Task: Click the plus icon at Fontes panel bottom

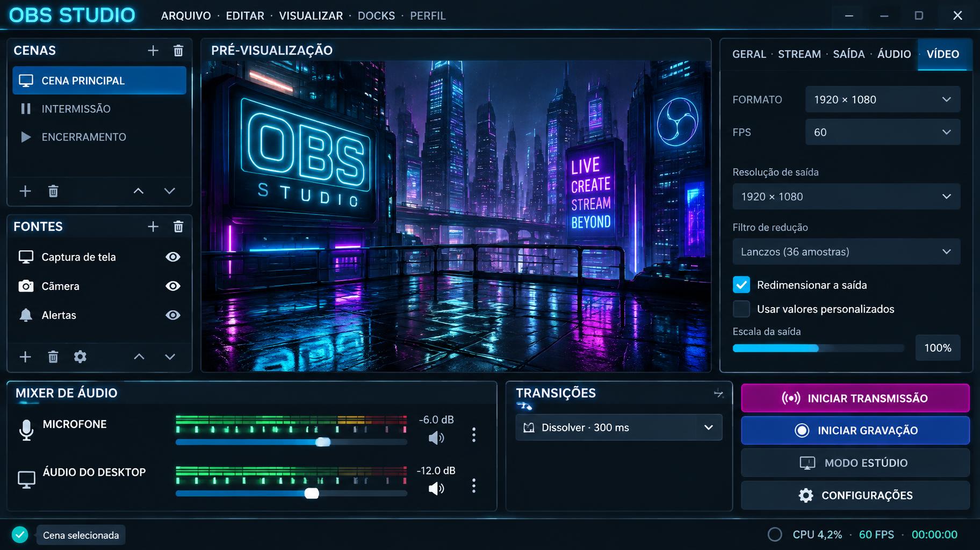Action: [x=25, y=357]
